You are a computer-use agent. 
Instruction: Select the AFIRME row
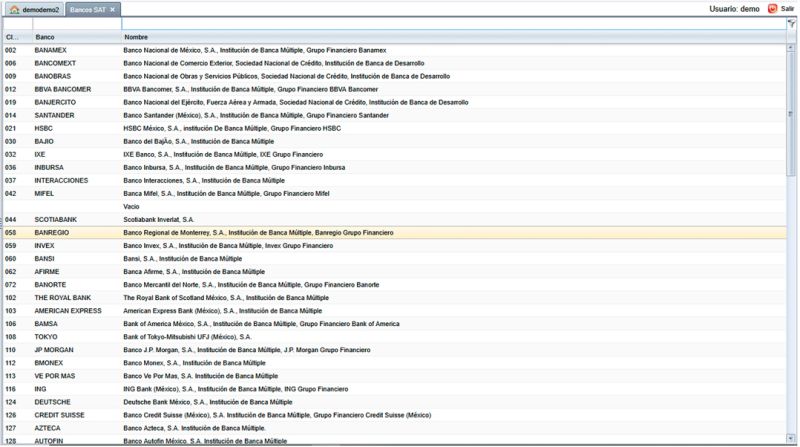pos(394,272)
